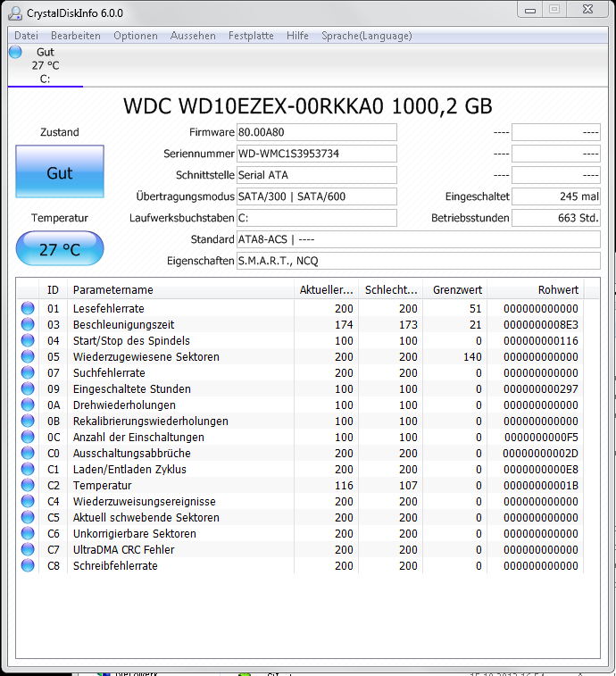Select the Beschleunigungszeit parameter name
This screenshot has height=676, width=616.
(x=124, y=325)
